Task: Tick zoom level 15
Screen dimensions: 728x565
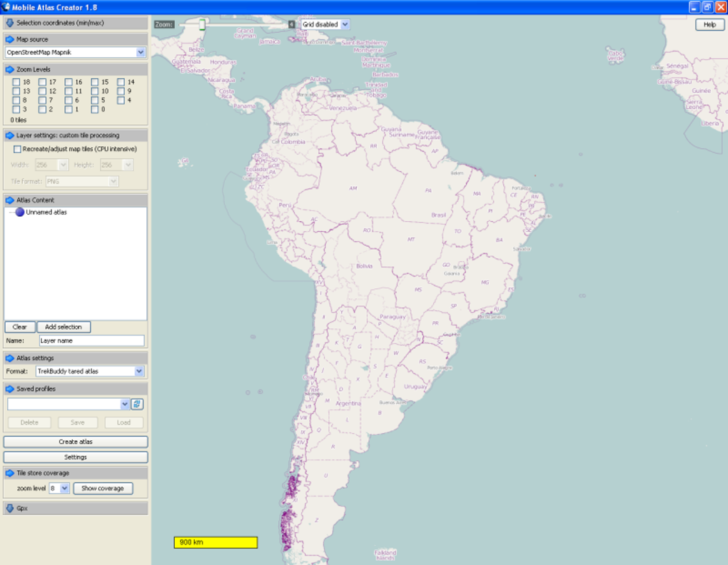Action: [x=95, y=82]
